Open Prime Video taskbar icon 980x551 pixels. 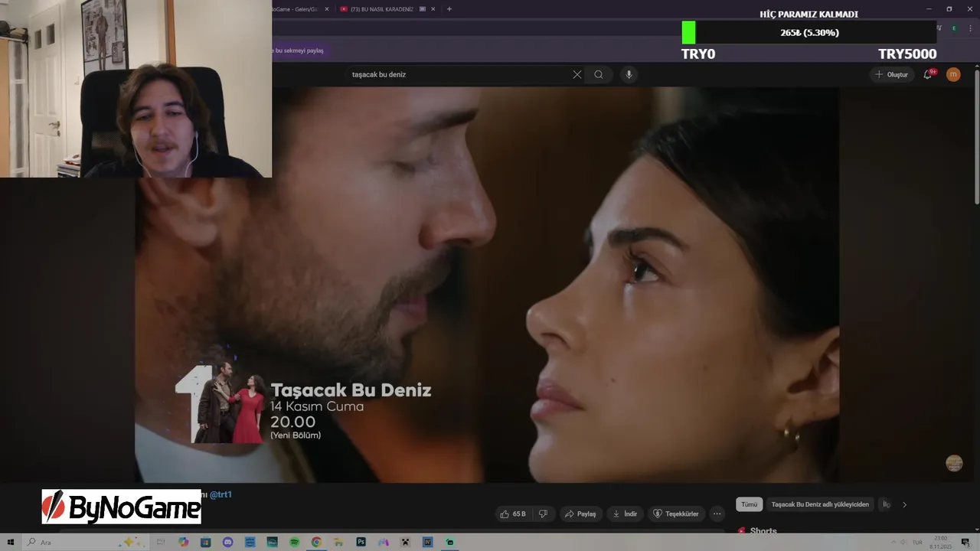[x=250, y=542]
